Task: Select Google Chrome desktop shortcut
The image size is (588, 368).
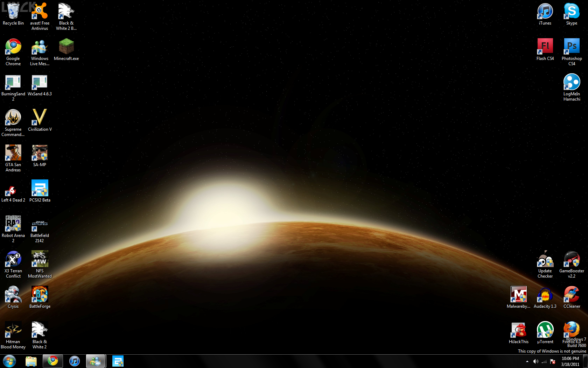Action: click(x=13, y=52)
